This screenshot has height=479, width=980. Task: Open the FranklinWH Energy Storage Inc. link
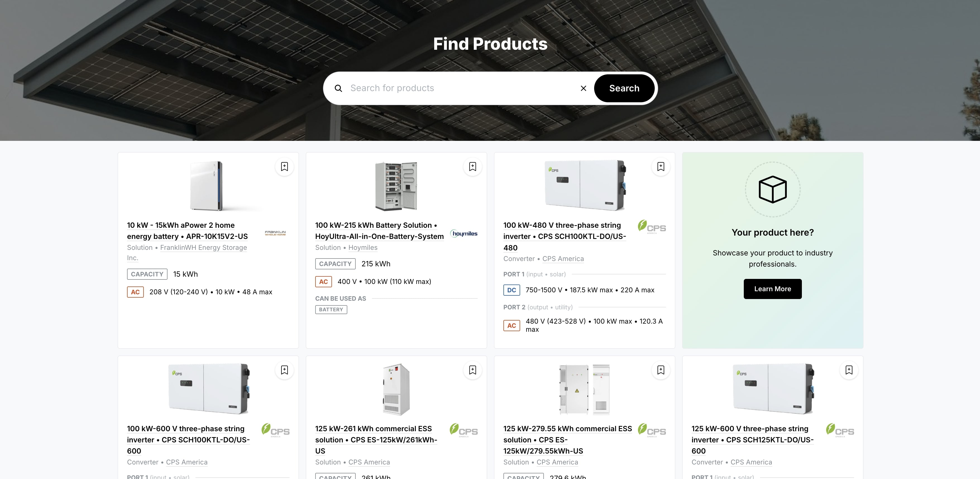(x=203, y=248)
